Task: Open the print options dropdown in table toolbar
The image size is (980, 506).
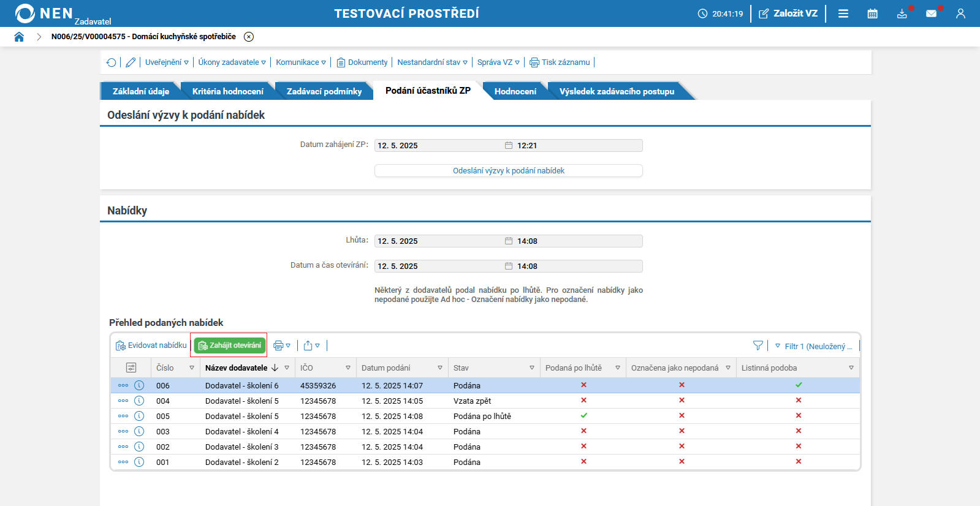Action: pyautogui.click(x=282, y=346)
